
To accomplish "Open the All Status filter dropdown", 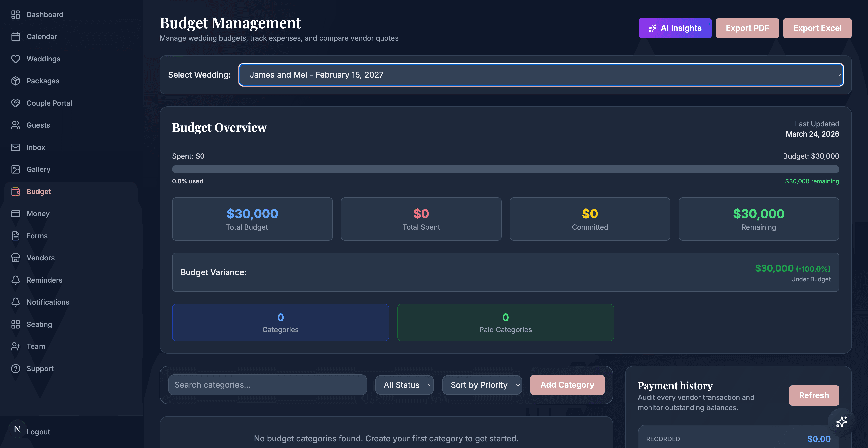I will (404, 385).
